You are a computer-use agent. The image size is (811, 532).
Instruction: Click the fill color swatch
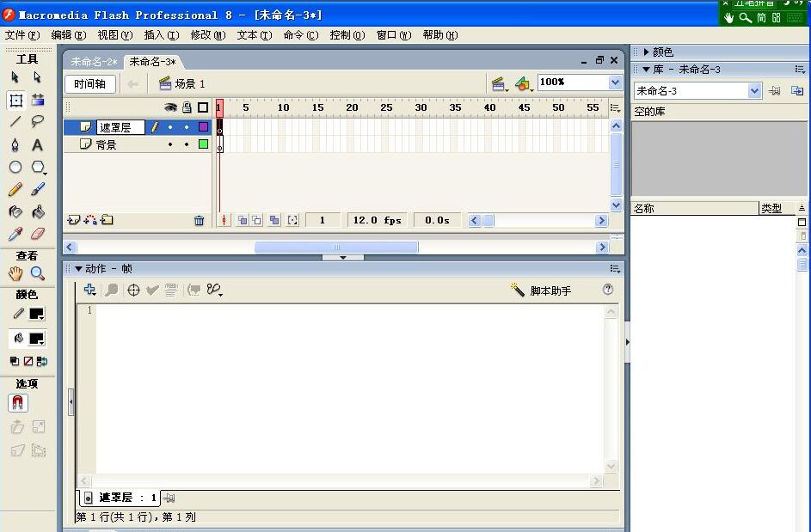pyautogui.click(x=36, y=339)
